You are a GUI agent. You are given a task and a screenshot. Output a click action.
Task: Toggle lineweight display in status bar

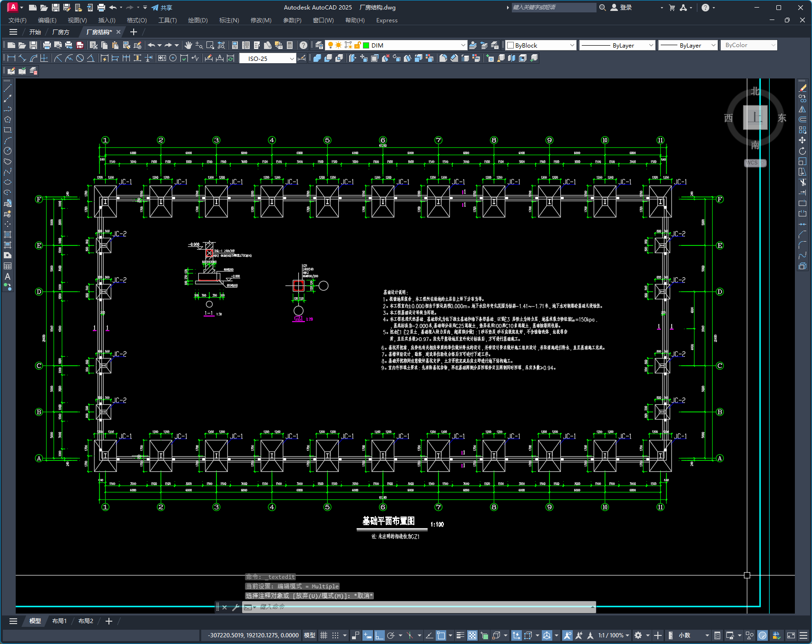tap(460, 635)
